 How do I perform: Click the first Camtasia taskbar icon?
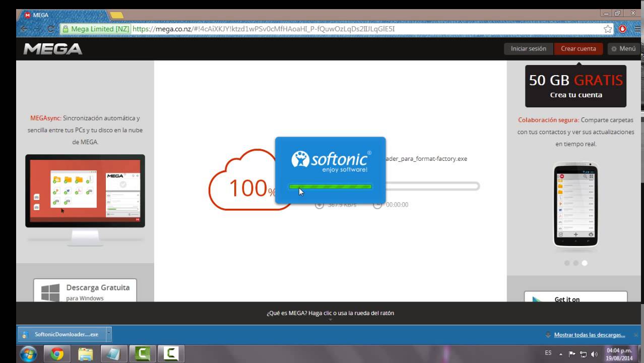(x=143, y=354)
